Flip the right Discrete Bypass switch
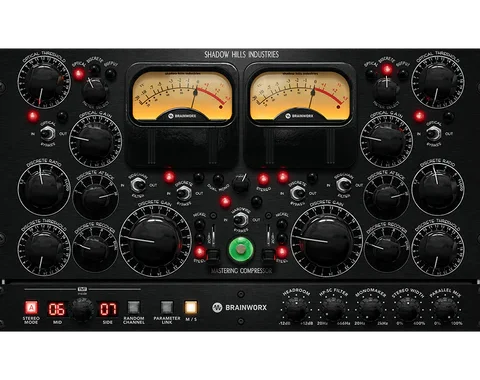480x380 pixels. point(298,193)
